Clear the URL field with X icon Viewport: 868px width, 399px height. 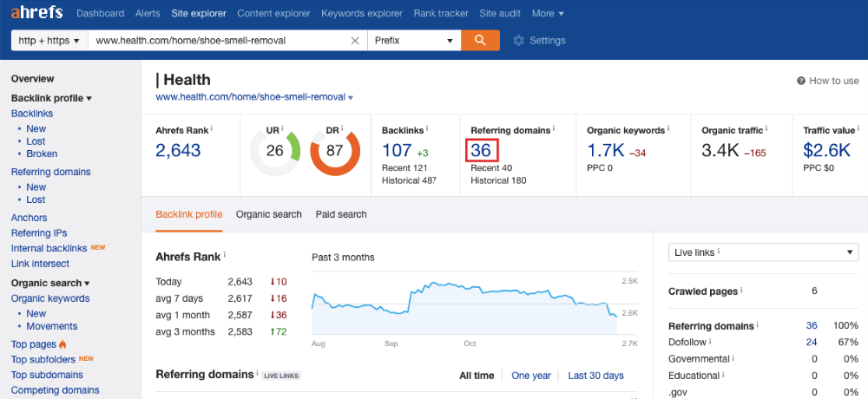354,41
